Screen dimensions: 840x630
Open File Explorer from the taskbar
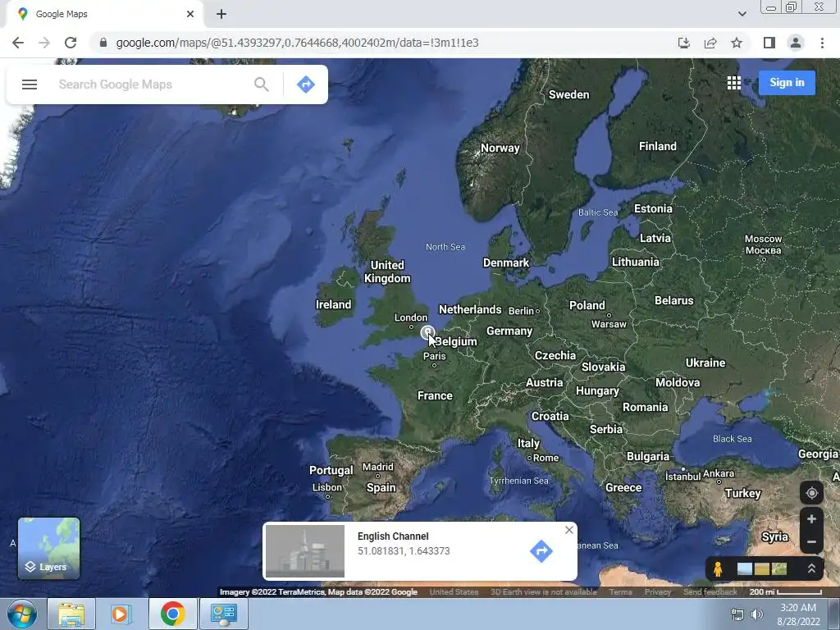point(71,614)
